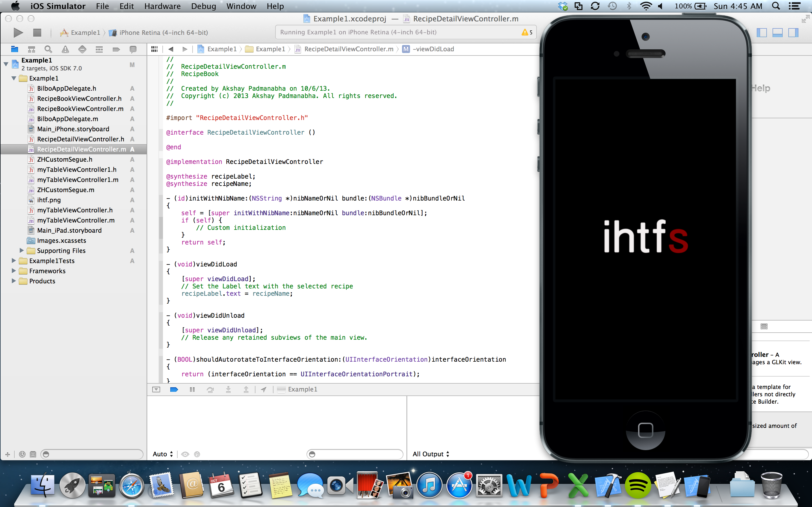
Task: Collapse the Example1 project group folder
Action: coord(14,78)
